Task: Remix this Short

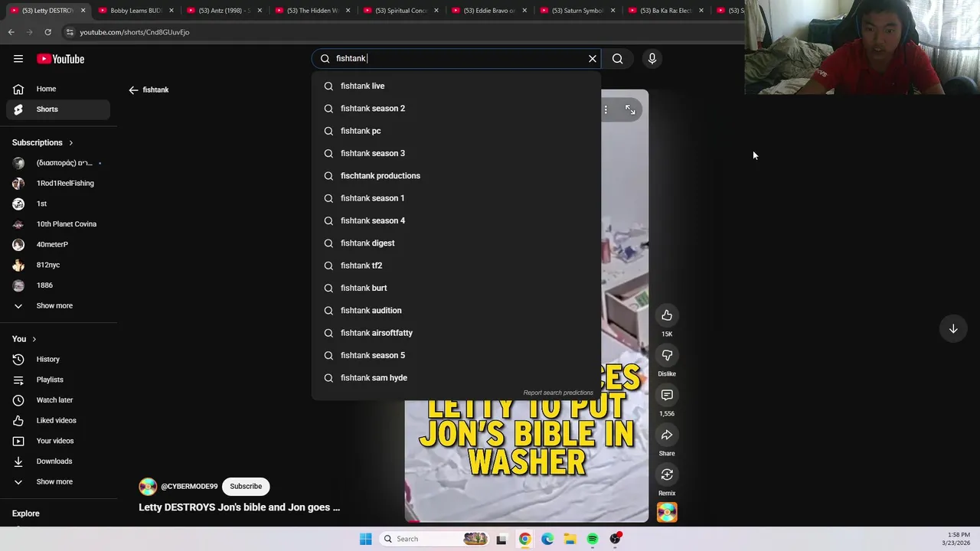Action: click(x=667, y=474)
